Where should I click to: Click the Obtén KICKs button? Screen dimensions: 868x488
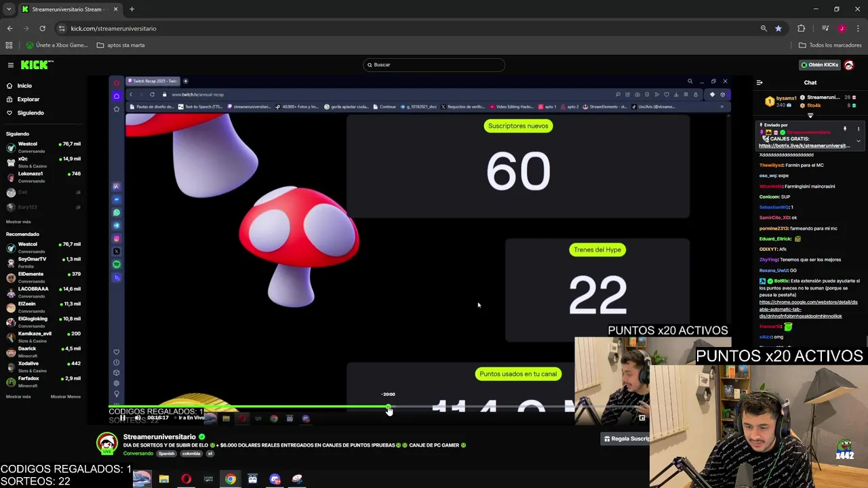(820, 64)
